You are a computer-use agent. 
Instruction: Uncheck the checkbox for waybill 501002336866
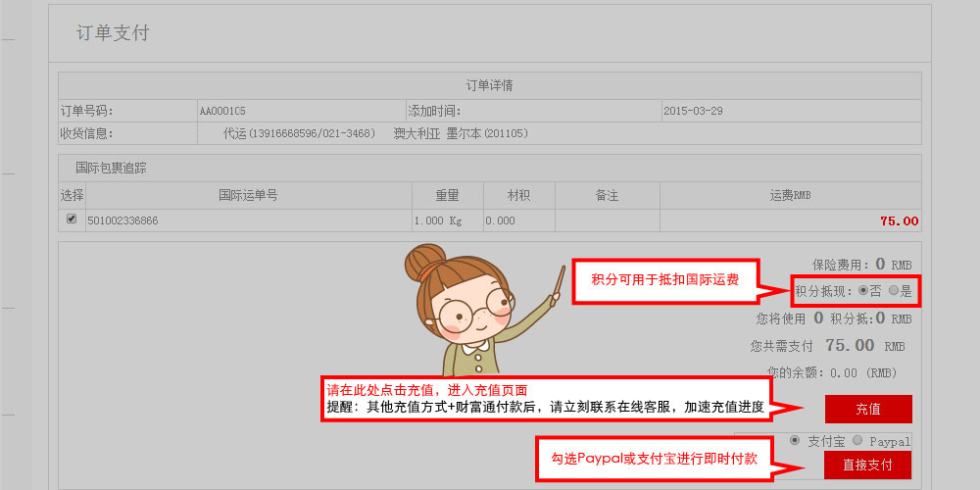click(72, 219)
